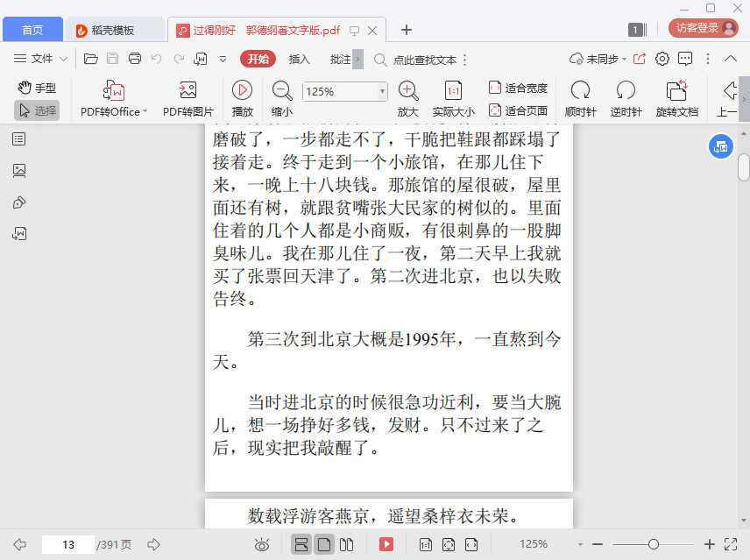Expand quick access toolbar dropdown arrow

tap(223, 60)
